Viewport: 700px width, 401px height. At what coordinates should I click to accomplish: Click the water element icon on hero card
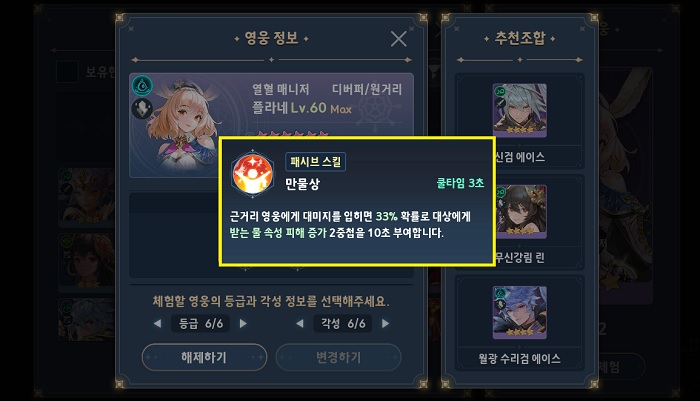coord(142,86)
